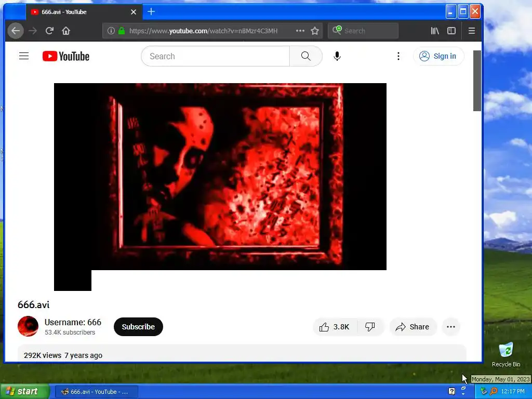Viewport: 532px width, 399px height.
Task: Click the Subscribe button
Action: point(138,327)
